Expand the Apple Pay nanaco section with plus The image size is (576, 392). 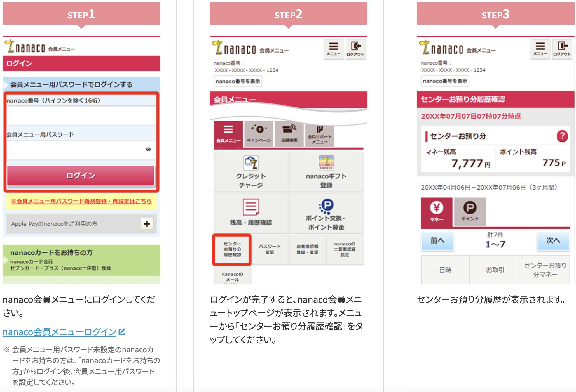[147, 224]
